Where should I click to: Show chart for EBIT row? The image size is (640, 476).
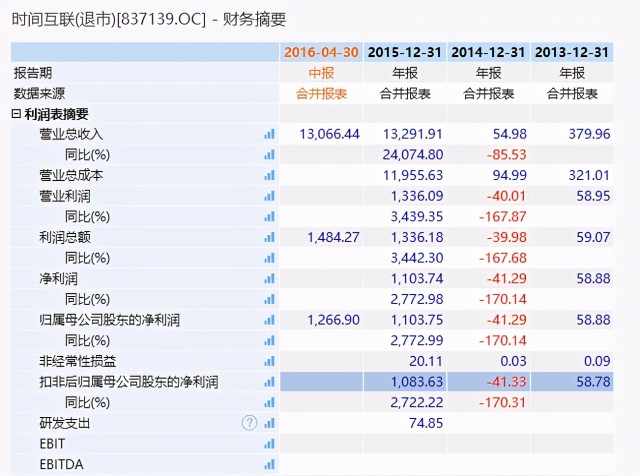(269, 444)
